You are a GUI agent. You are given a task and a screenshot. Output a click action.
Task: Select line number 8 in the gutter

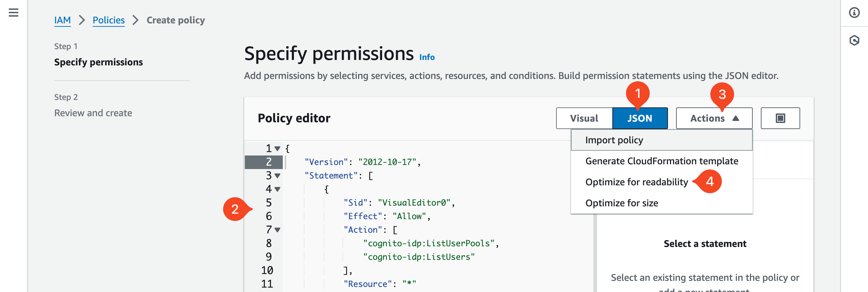[269, 243]
